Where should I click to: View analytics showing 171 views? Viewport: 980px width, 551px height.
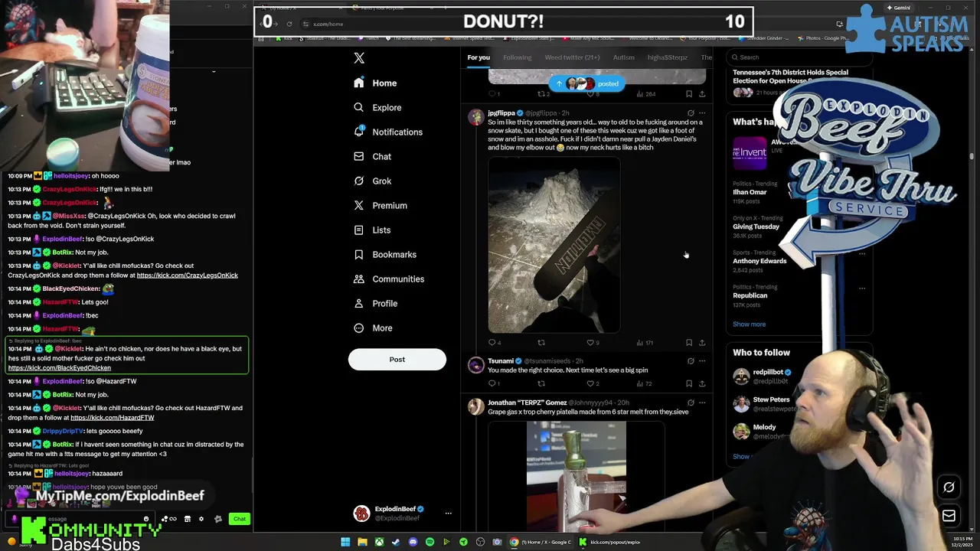pyautogui.click(x=644, y=343)
